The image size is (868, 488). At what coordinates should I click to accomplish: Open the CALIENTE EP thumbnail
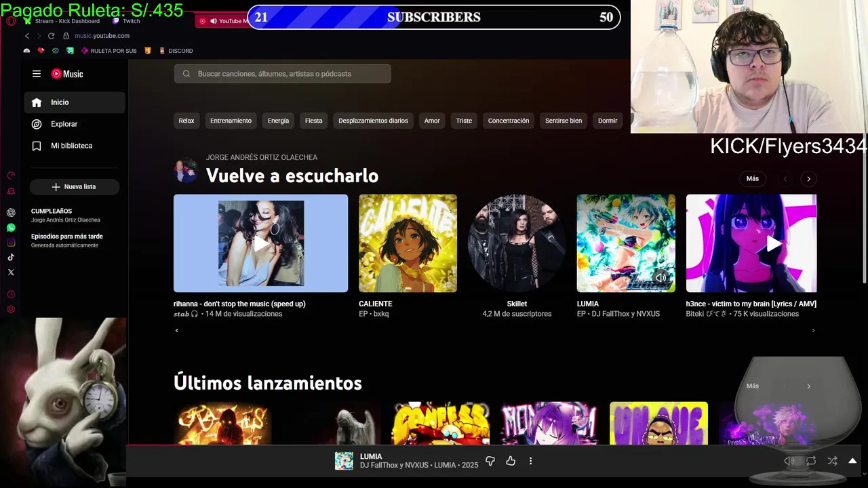408,243
